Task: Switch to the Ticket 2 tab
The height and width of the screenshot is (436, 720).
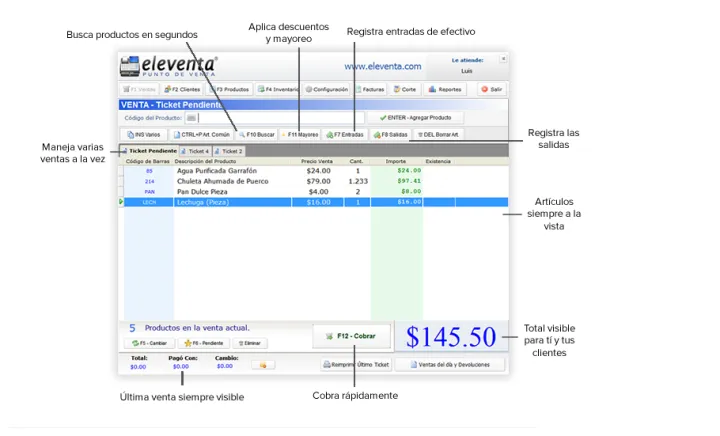Action: (x=229, y=151)
